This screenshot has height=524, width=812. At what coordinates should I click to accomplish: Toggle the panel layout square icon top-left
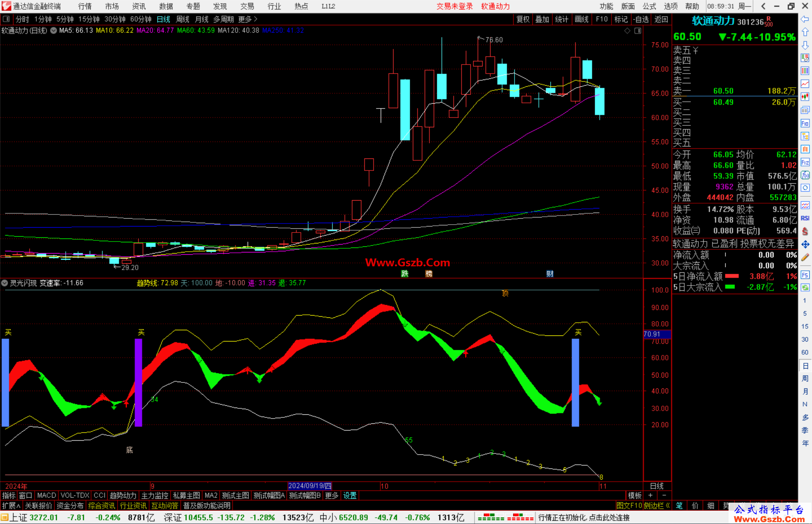click(x=6, y=19)
